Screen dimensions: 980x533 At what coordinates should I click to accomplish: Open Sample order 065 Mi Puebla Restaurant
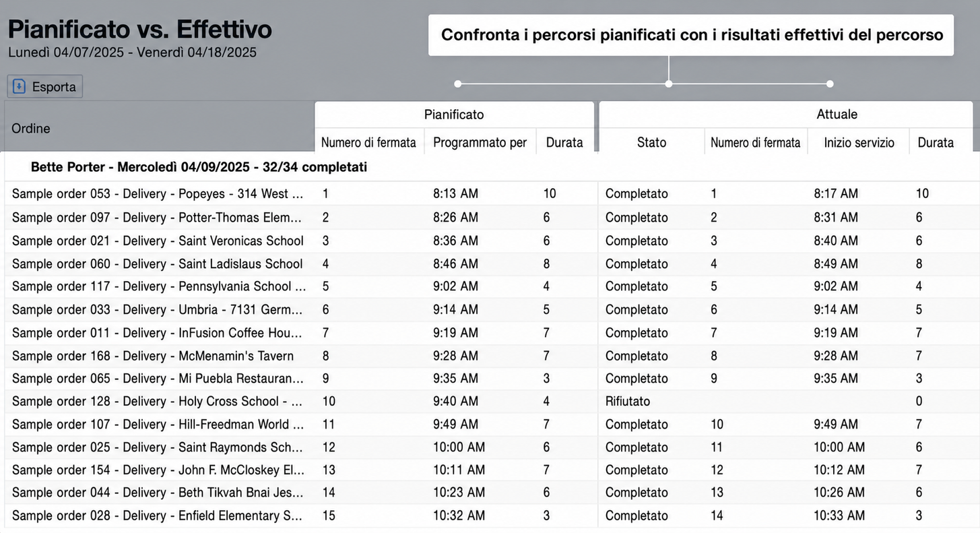[x=158, y=379]
